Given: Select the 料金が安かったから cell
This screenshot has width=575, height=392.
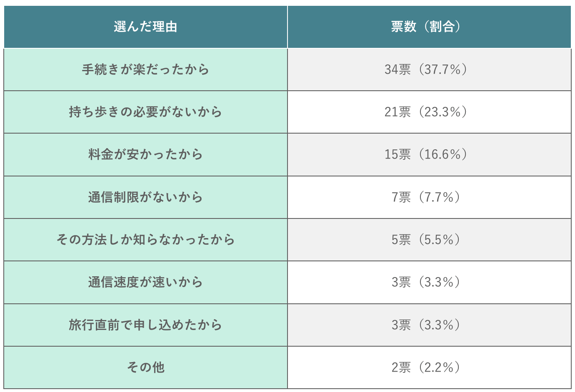Looking at the screenshot, I should [145, 154].
